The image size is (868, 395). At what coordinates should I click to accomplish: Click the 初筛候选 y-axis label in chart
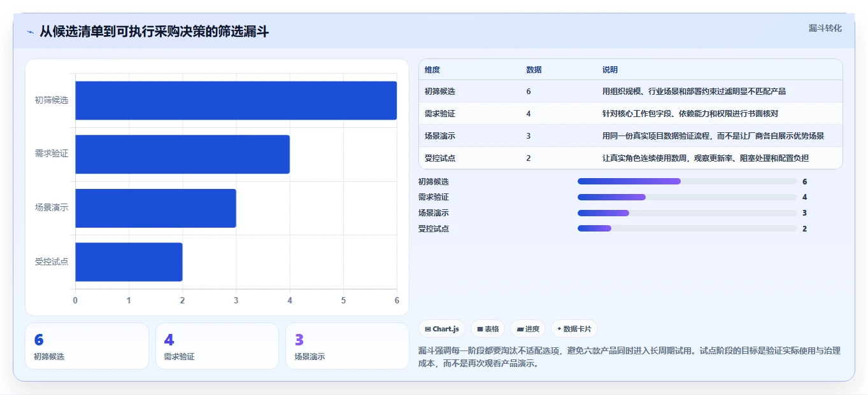tap(52, 100)
